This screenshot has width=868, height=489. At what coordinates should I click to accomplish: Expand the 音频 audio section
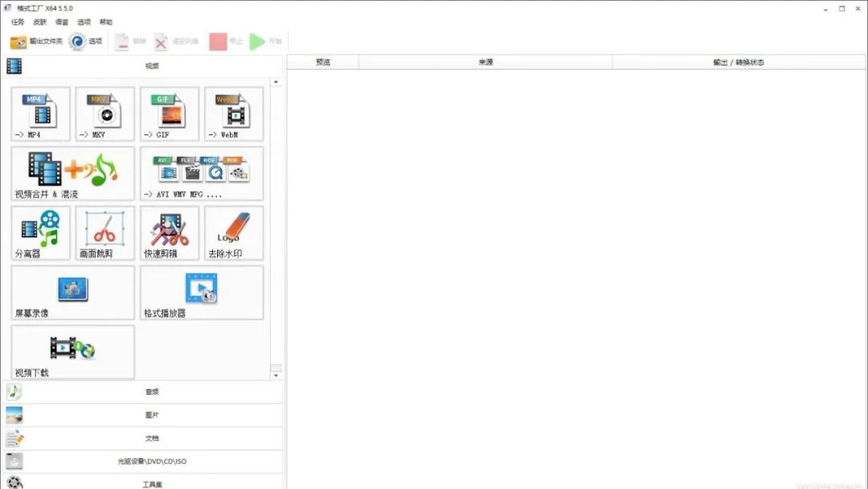pos(143,392)
